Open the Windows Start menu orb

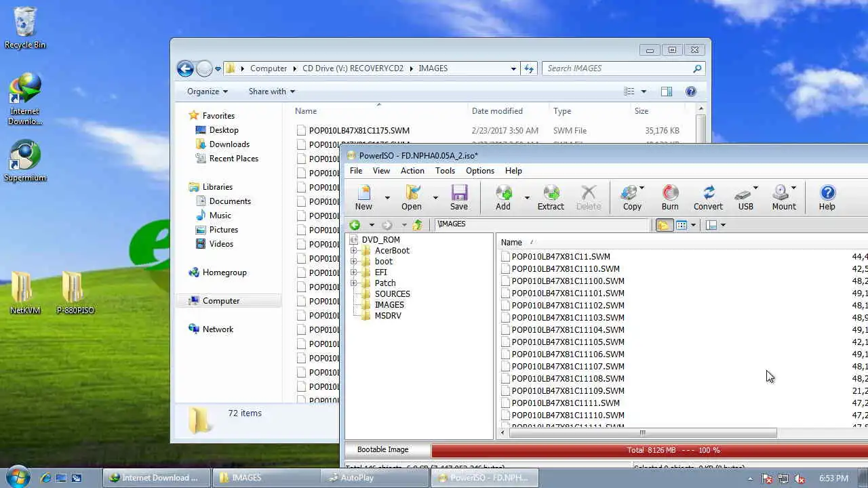click(x=18, y=476)
